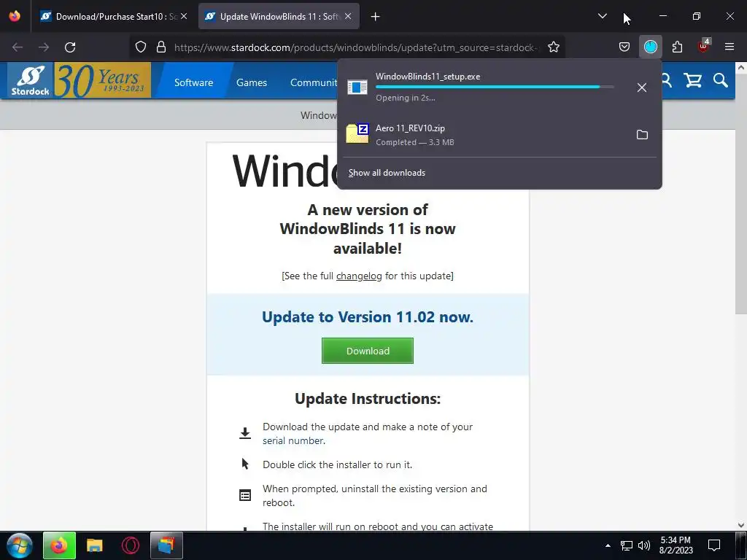The width and height of the screenshot is (747, 560).
Task: Cancel the WindowBlinds11_setup.exe download
Action: [642, 87]
